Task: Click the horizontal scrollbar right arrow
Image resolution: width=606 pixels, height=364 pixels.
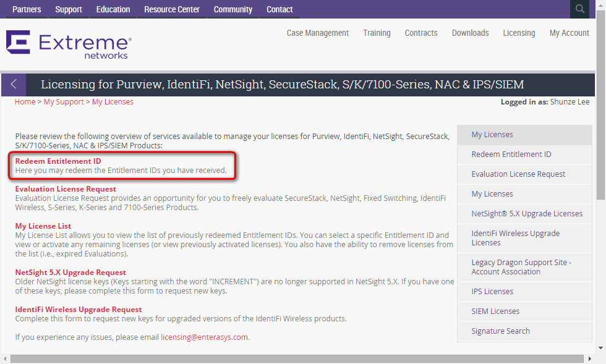Action: point(590,358)
